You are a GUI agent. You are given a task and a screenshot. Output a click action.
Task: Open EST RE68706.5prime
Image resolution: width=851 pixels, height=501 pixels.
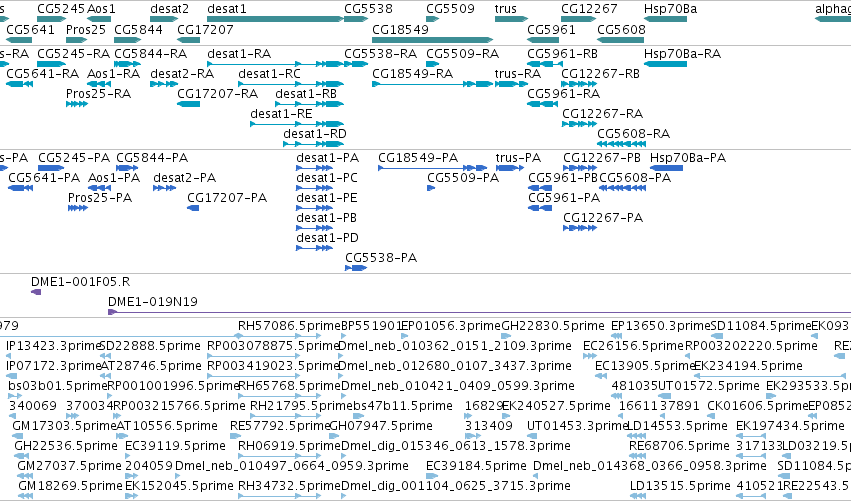679,446
